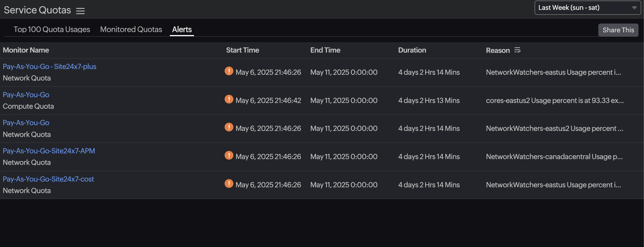Toggle the navigation sidebar via hamburger icon
This screenshot has height=247, width=644.
tap(80, 10)
